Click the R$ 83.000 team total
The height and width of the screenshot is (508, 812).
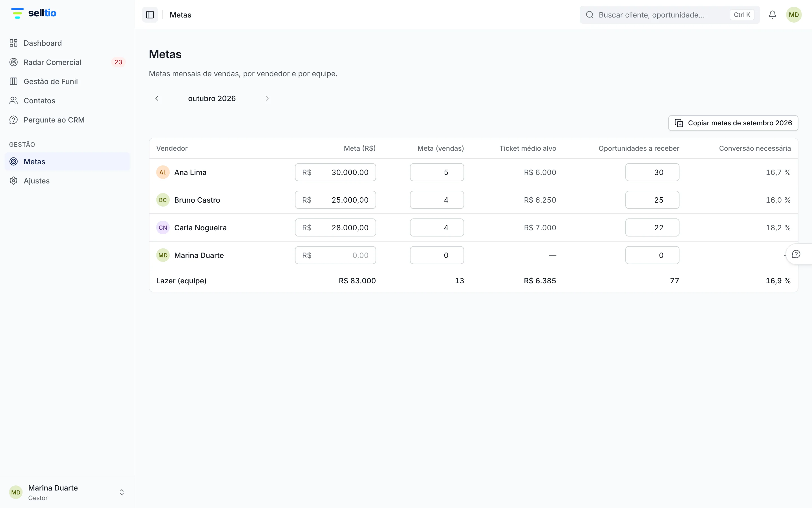click(357, 281)
